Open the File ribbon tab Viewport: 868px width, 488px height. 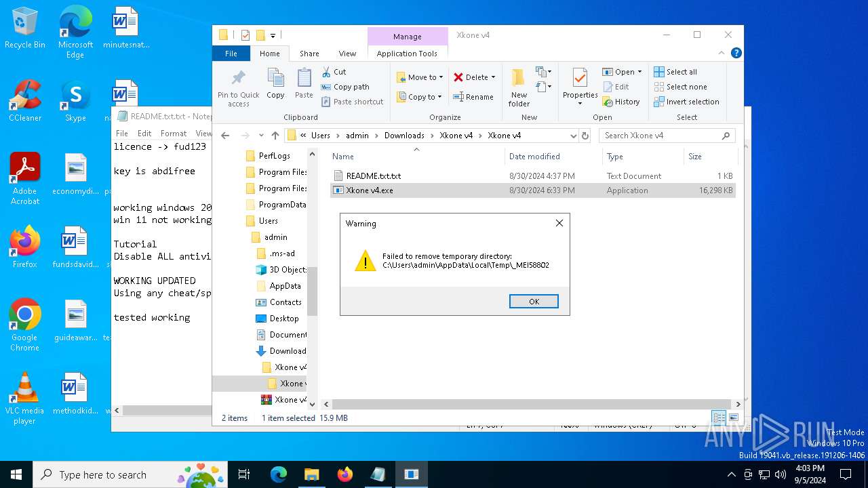(231, 54)
